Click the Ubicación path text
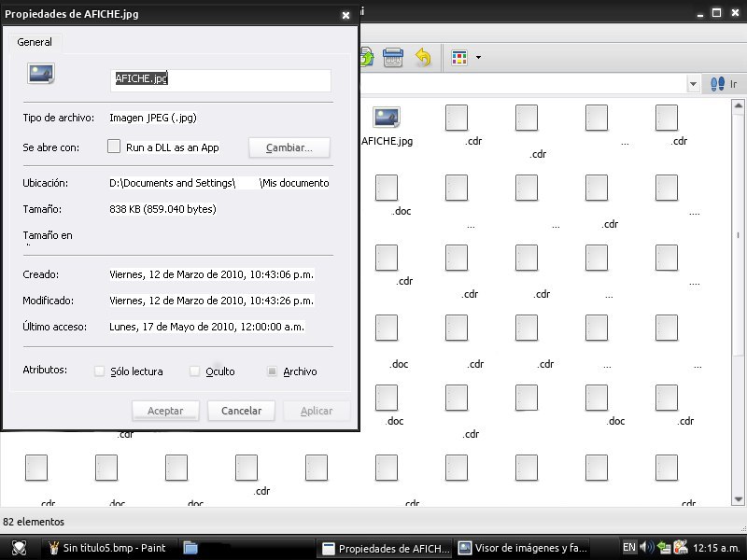The width and height of the screenshot is (747, 560). 219,183
